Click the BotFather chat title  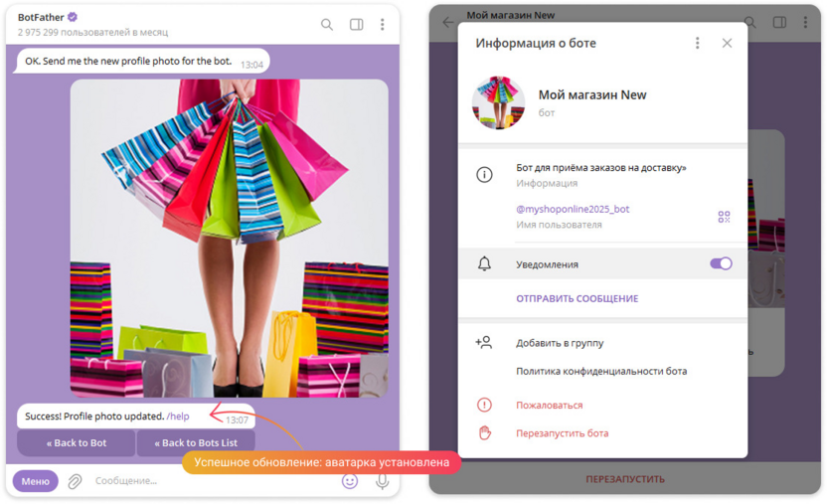[x=41, y=18]
